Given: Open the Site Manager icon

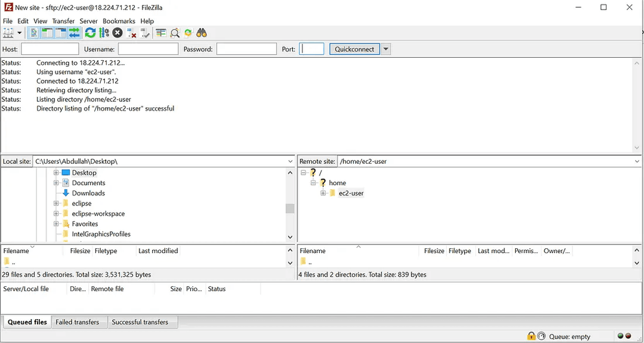Looking at the screenshot, I should click(x=8, y=33).
